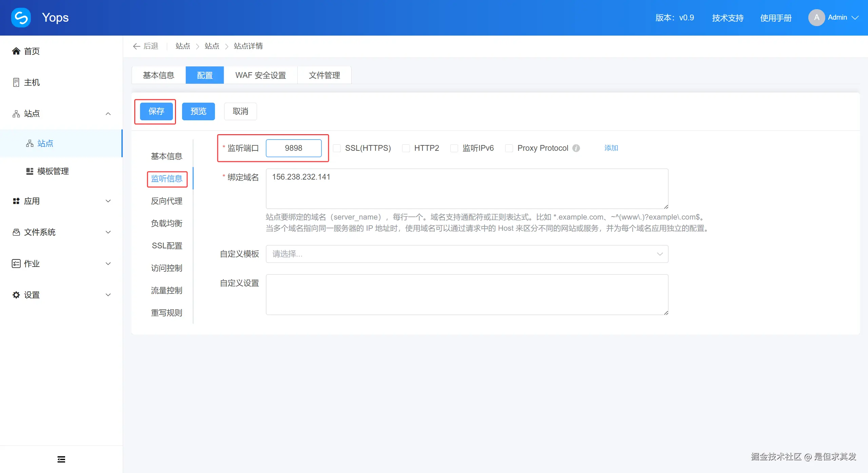Viewport: 868px width, 473px height.
Task: Click the template icon beside 模板管理
Action: tap(30, 171)
